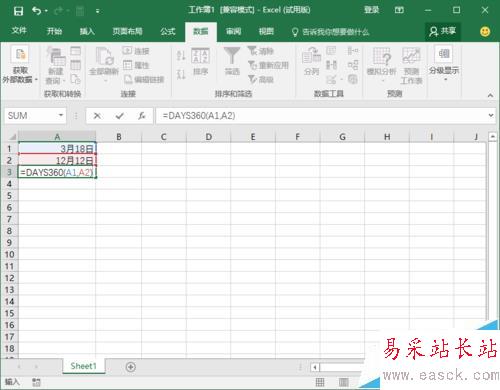Viewport: 500px width, 390px height.
Task: Add a new sheet with plus button
Action: click(131, 367)
